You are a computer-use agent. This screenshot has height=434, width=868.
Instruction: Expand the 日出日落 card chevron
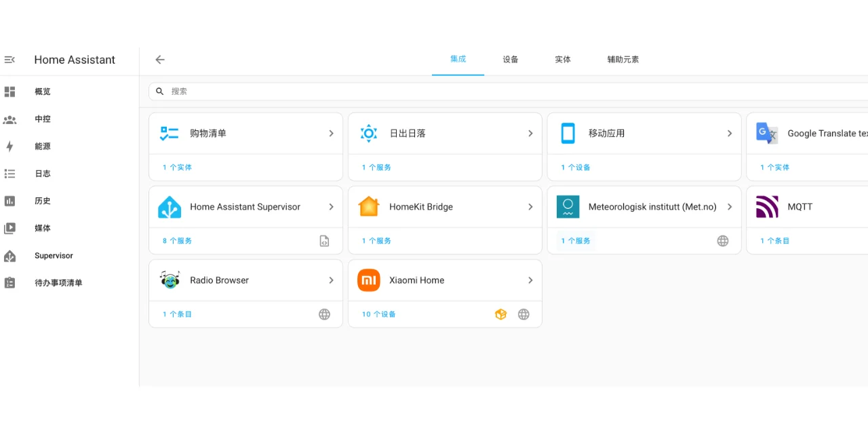click(531, 133)
